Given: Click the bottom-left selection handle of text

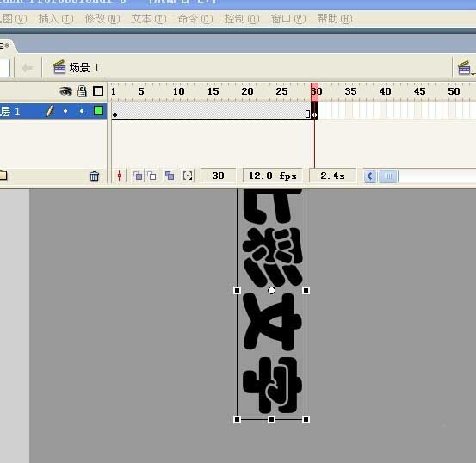Looking at the screenshot, I should (x=238, y=420).
